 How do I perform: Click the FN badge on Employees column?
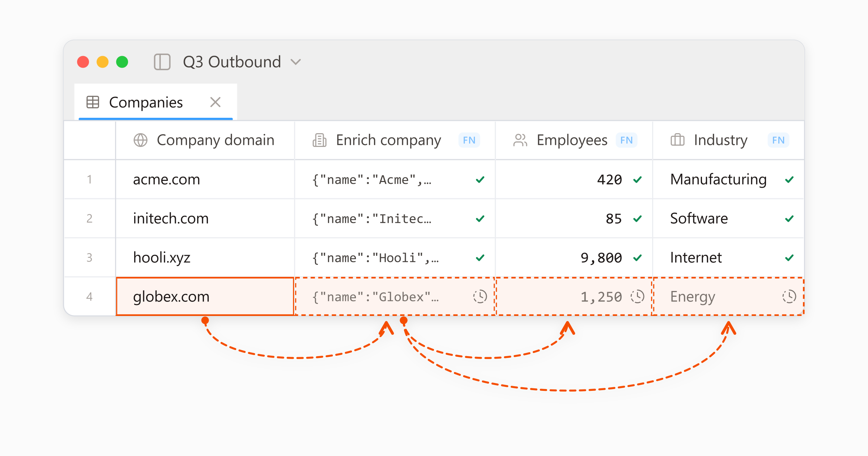click(626, 140)
